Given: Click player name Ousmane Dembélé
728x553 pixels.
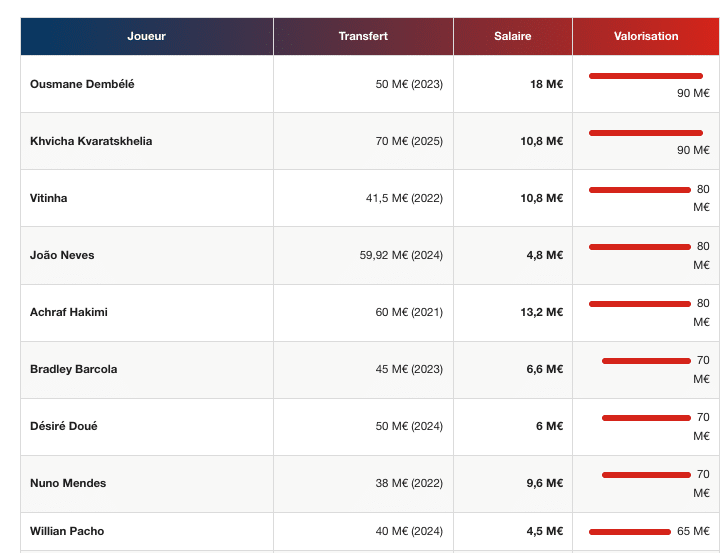Looking at the screenshot, I should 82,84.
